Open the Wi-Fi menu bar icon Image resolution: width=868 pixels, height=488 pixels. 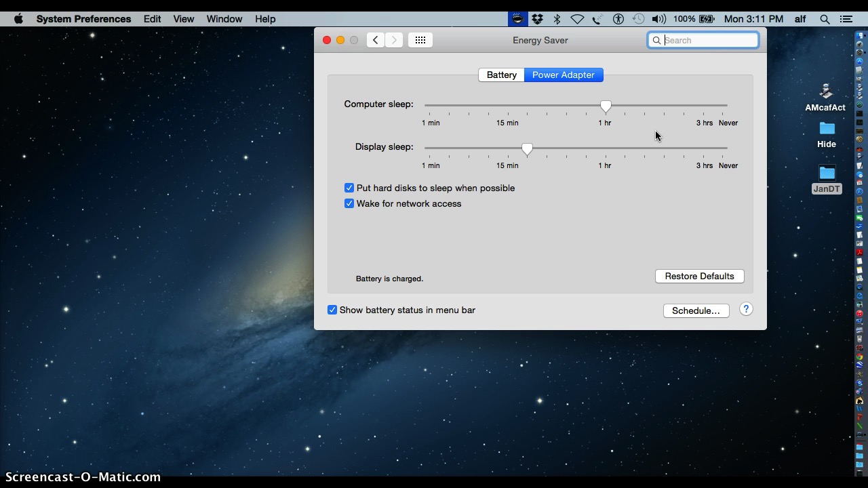(x=577, y=19)
